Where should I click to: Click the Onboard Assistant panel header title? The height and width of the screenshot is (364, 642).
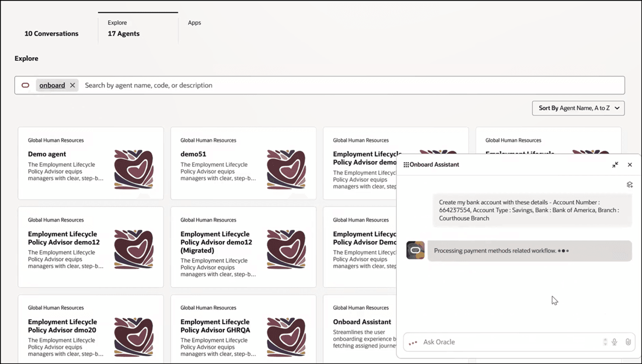coord(434,164)
